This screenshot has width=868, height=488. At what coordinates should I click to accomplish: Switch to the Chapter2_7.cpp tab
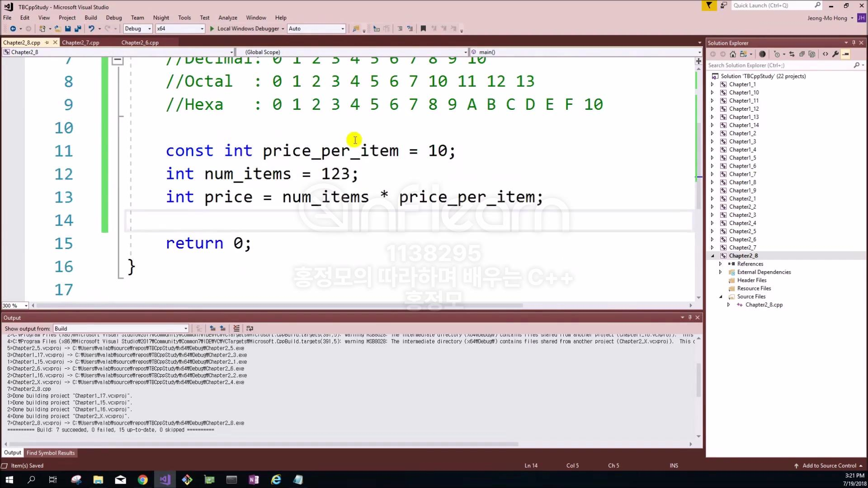tap(80, 42)
